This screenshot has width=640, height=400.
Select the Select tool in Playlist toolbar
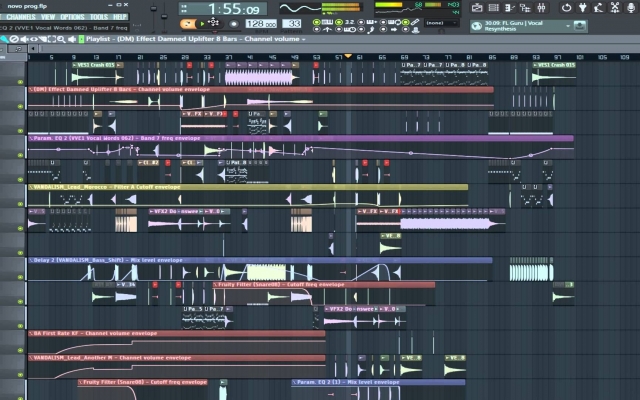(52, 39)
